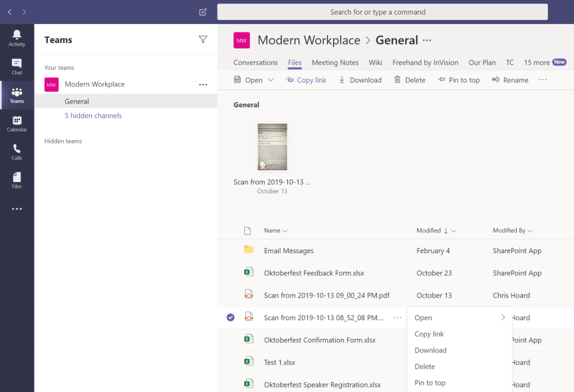The height and width of the screenshot is (392, 574).
Task: Open Calendar from the left sidebar
Action: coord(17,124)
